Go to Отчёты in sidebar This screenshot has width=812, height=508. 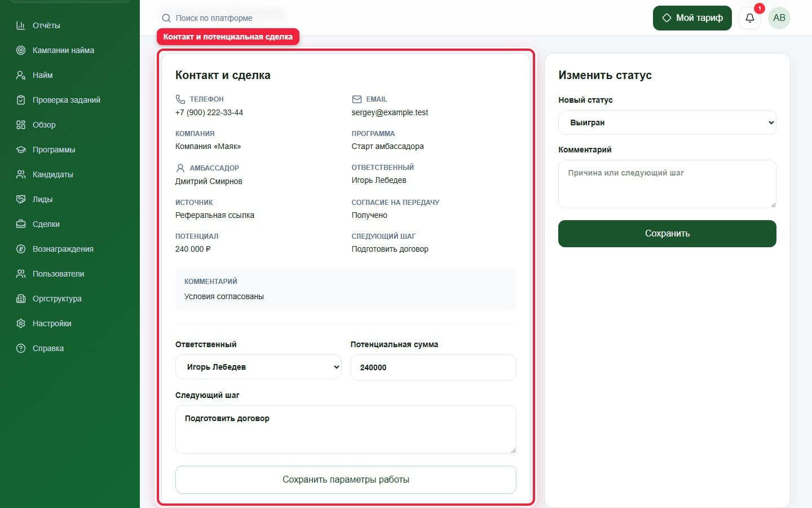pos(46,25)
